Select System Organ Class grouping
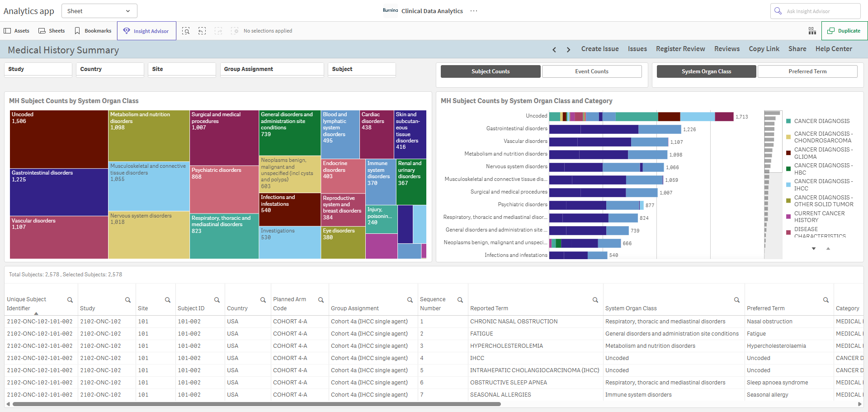Viewport: 868px width, 412px height. (707, 71)
